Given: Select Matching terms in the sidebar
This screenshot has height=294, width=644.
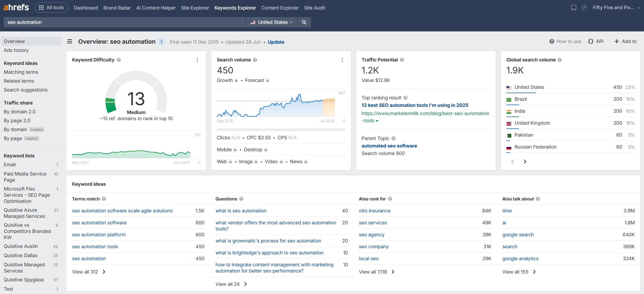Looking at the screenshot, I should (21, 72).
